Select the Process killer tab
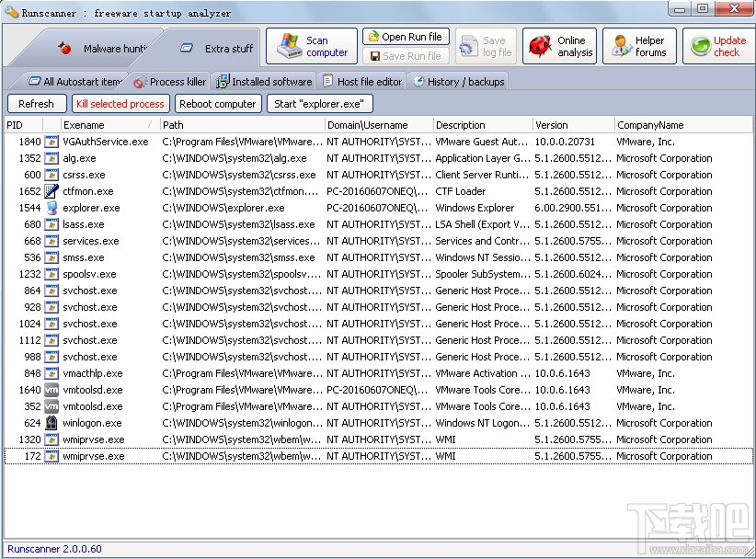 point(170,82)
